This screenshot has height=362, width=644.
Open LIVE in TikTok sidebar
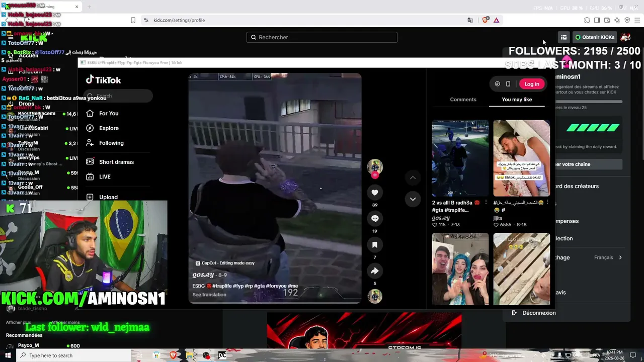tap(99, 176)
